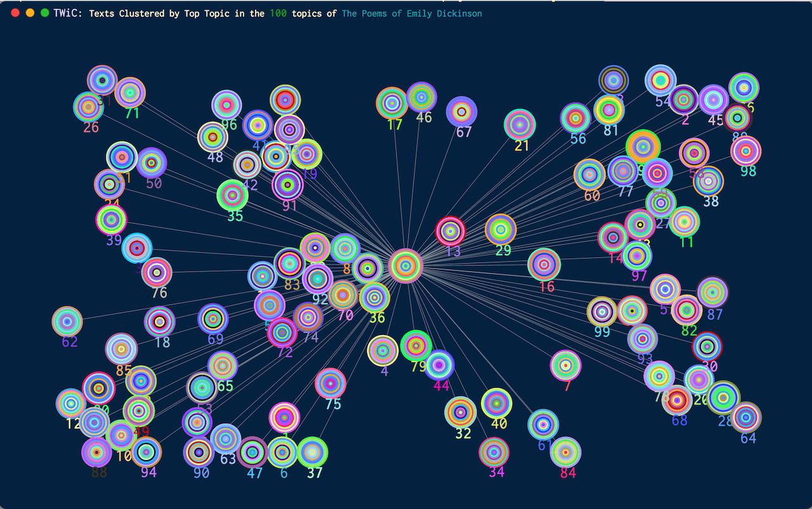Image resolution: width=812 pixels, height=509 pixels.
Task: Click topic cluster circle labeled 97
Action: point(637,256)
